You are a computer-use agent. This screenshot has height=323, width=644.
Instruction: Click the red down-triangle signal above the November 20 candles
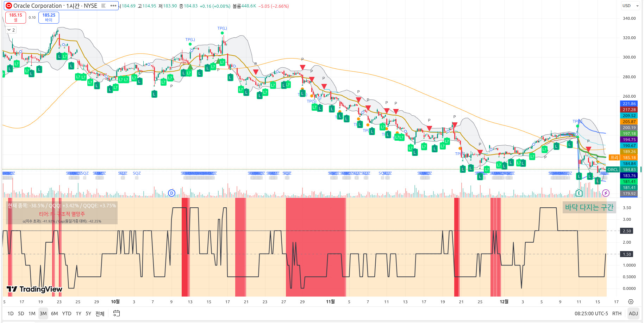point(455,125)
